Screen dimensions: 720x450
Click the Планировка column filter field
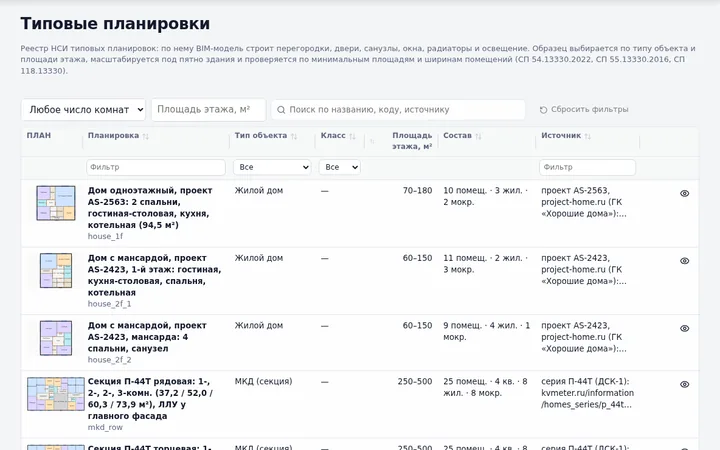click(156, 167)
